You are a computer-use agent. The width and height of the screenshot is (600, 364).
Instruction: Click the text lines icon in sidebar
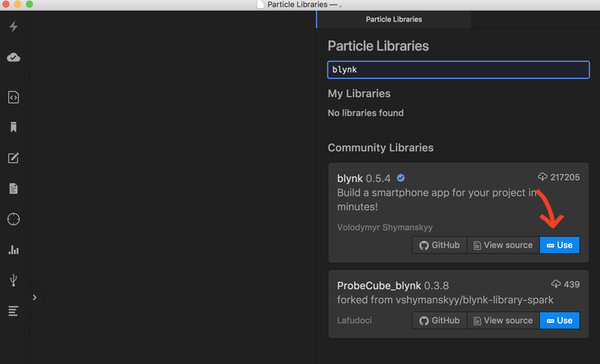point(13,311)
